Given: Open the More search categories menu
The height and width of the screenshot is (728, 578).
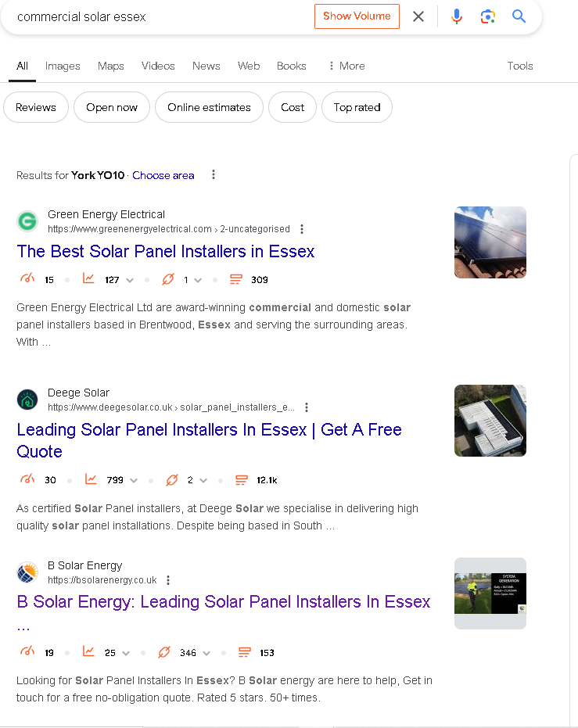Looking at the screenshot, I should tap(346, 66).
